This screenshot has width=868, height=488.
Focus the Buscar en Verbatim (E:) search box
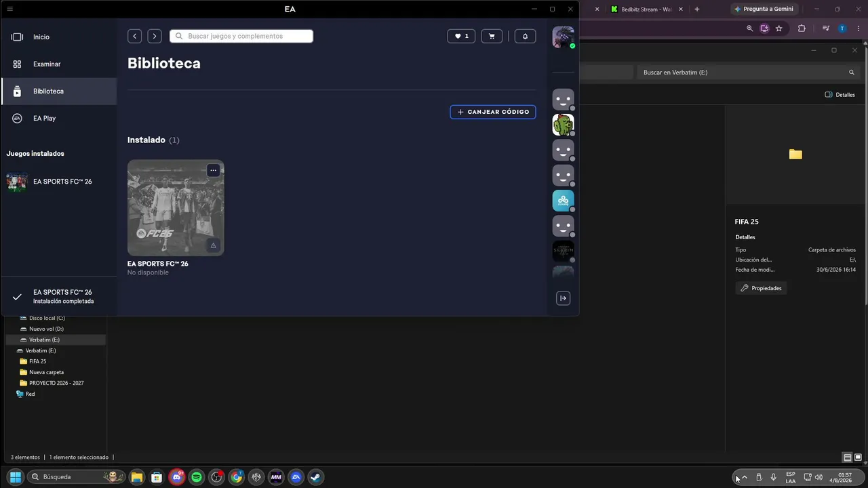tap(749, 72)
